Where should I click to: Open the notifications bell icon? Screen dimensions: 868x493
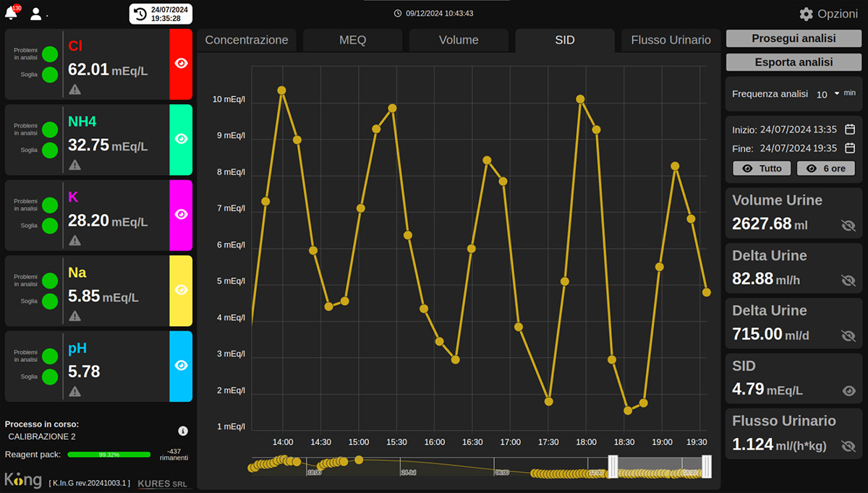[x=12, y=14]
